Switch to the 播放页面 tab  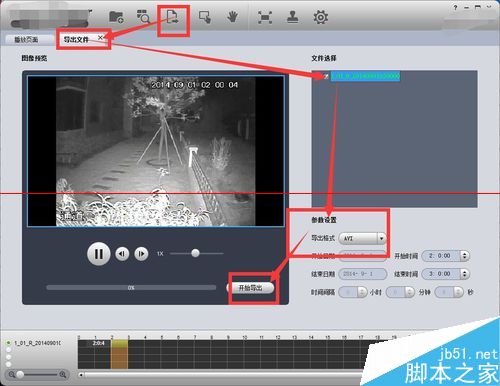click(x=27, y=39)
